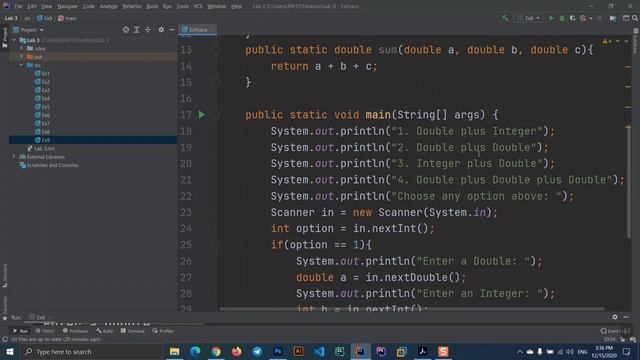The width and height of the screenshot is (640, 360).
Task: Open the Search Everywhere magnifier icon
Action: (x=635, y=18)
